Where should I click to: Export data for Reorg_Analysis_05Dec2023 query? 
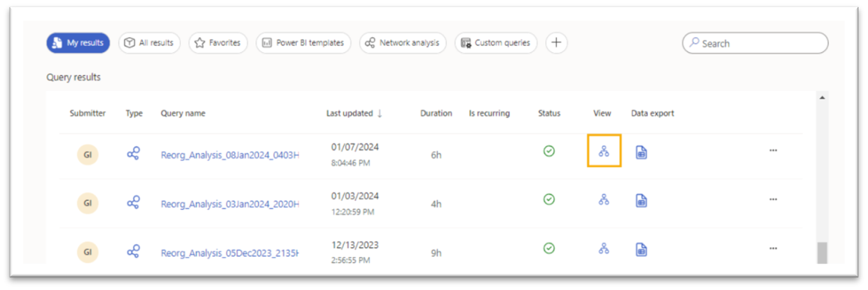click(641, 249)
